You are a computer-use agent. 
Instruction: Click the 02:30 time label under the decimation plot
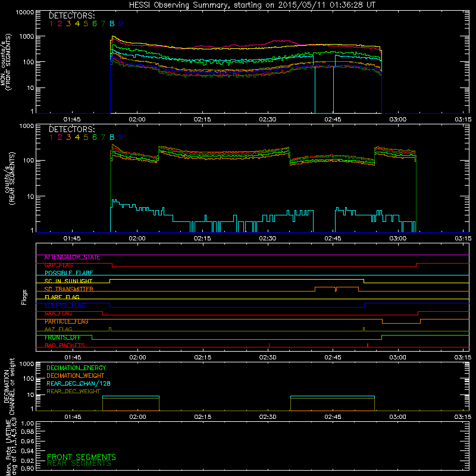(x=268, y=417)
